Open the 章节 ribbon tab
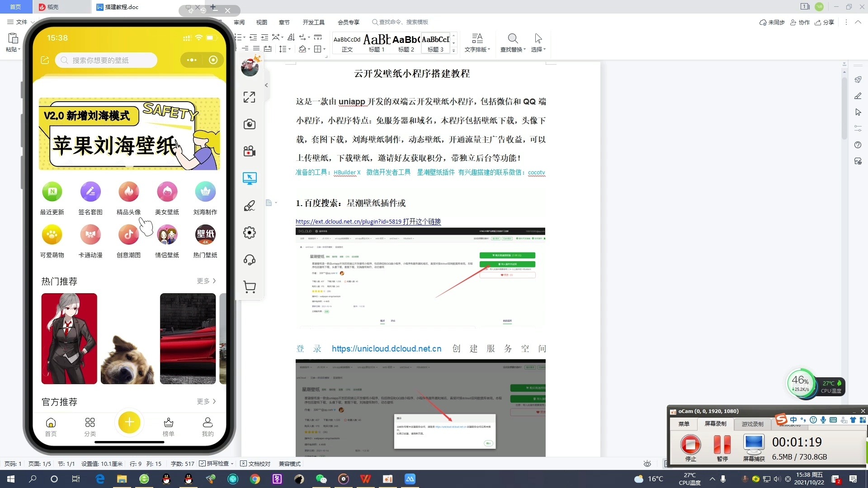Image resolution: width=868 pixels, height=488 pixels. (x=284, y=22)
